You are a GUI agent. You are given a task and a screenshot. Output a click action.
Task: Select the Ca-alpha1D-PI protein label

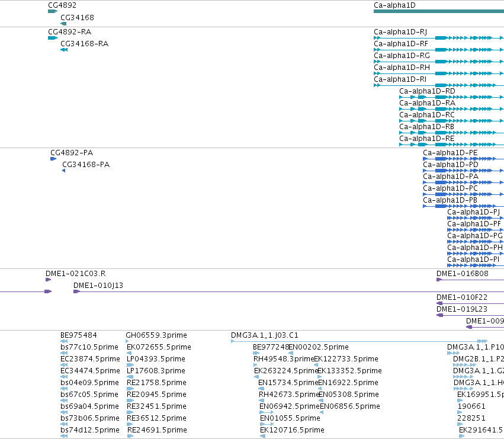tap(473, 260)
